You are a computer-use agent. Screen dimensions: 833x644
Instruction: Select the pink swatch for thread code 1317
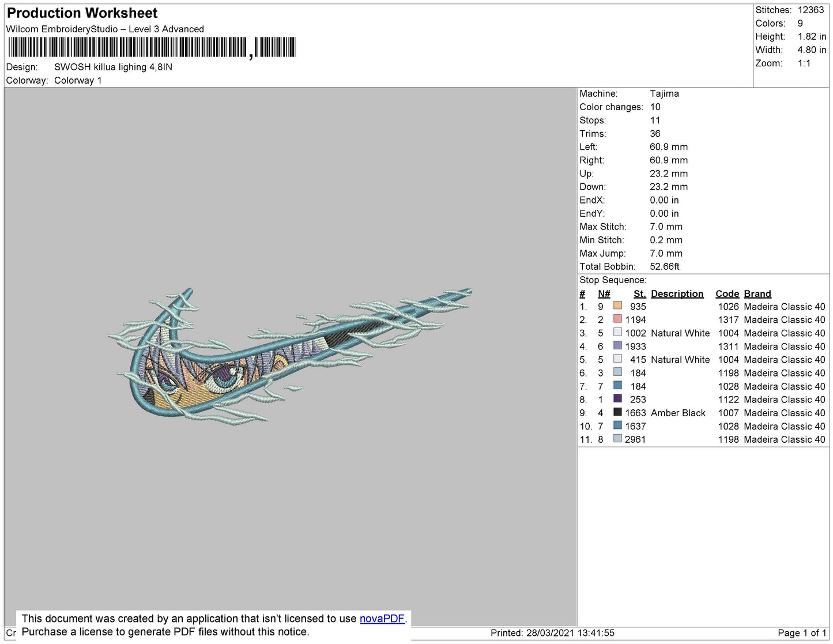pos(617,319)
